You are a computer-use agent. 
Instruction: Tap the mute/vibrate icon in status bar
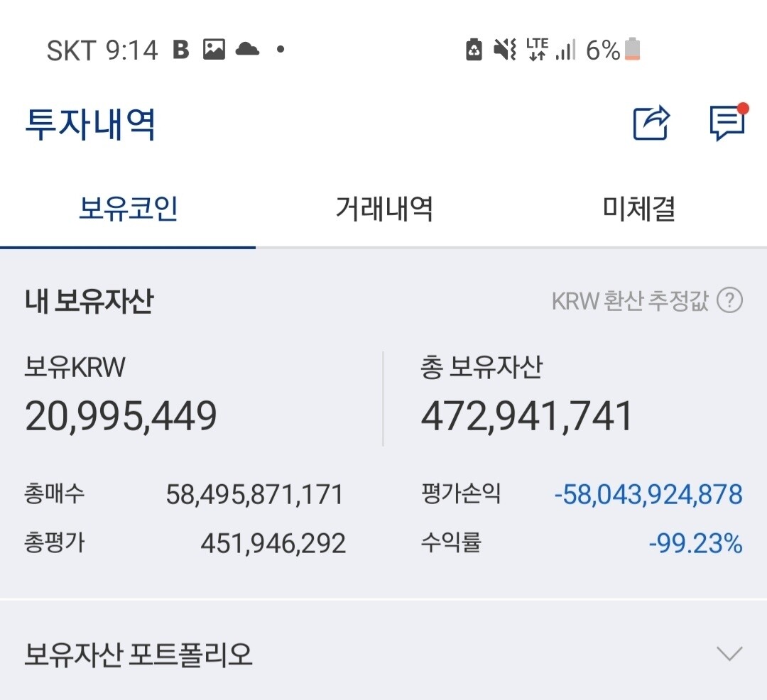click(x=504, y=49)
